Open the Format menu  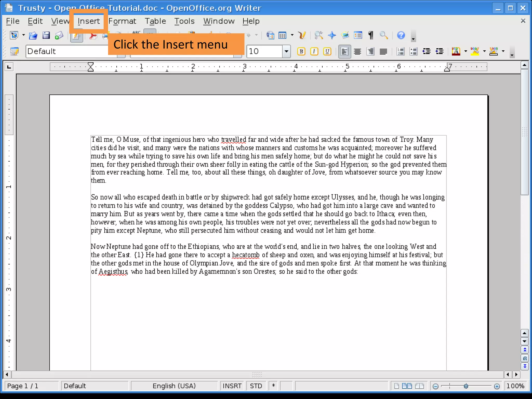[122, 21]
